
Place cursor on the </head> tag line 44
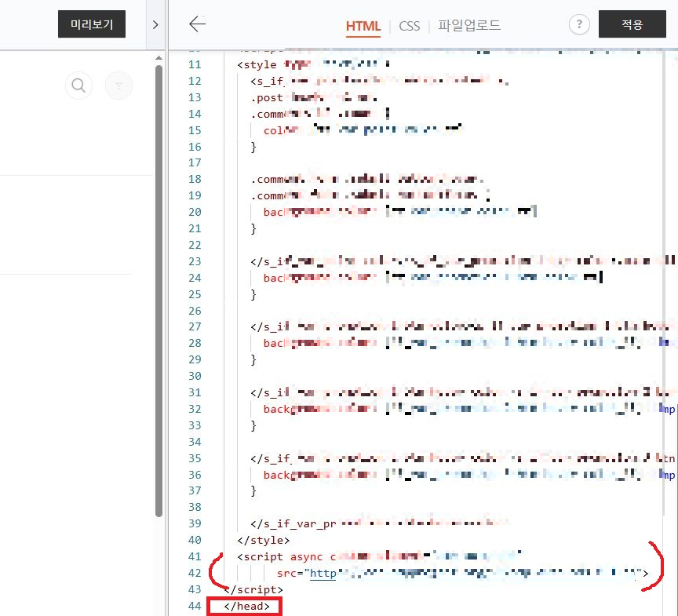pos(247,606)
